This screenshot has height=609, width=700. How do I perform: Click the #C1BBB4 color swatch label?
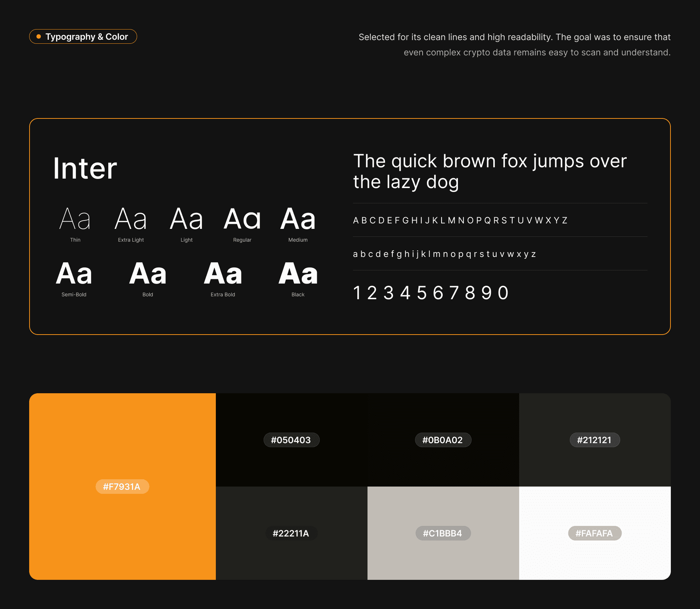coord(443,533)
